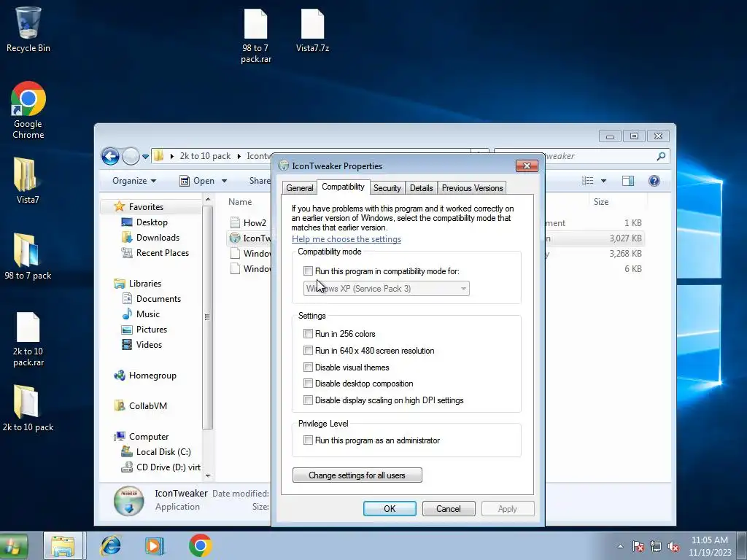This screenshot has width=747, height=560.
Task: Select the 98 to 7 pack desktop folder
Action: pyautogui.click(x=28, y=256)
